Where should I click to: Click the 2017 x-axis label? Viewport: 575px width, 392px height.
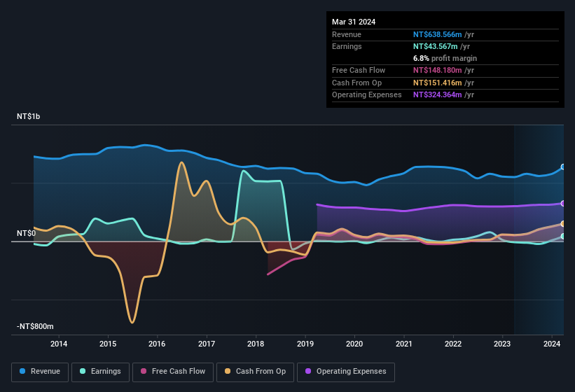click(207, 344)
